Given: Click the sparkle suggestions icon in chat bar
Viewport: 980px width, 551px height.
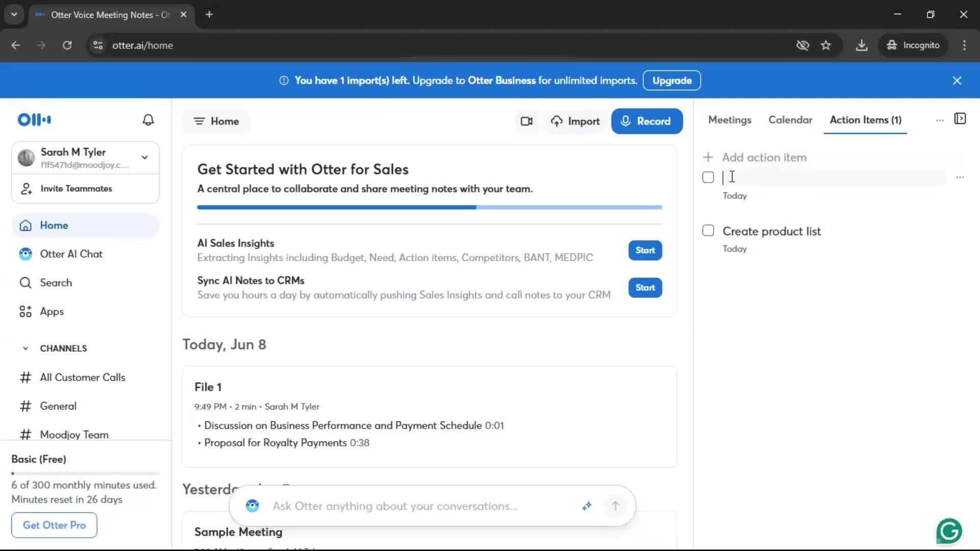Looking at the screenshot, I should [x=587, y=506].
